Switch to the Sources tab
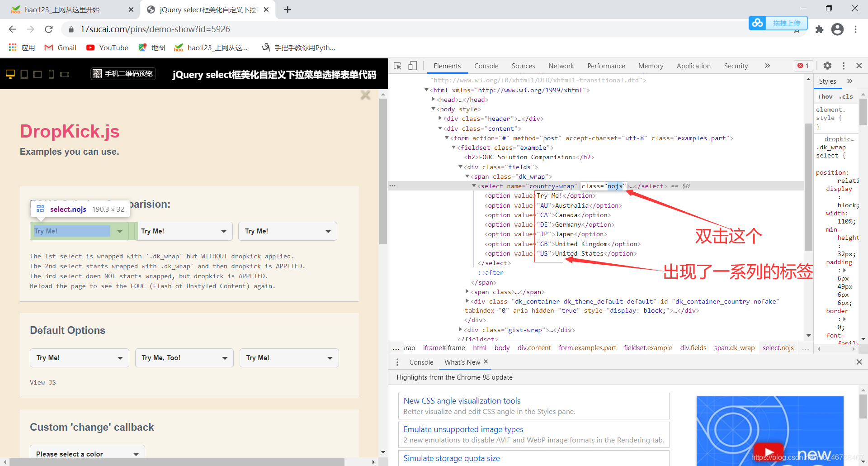This screenshot has height=466, width=868. click(523, 66)
